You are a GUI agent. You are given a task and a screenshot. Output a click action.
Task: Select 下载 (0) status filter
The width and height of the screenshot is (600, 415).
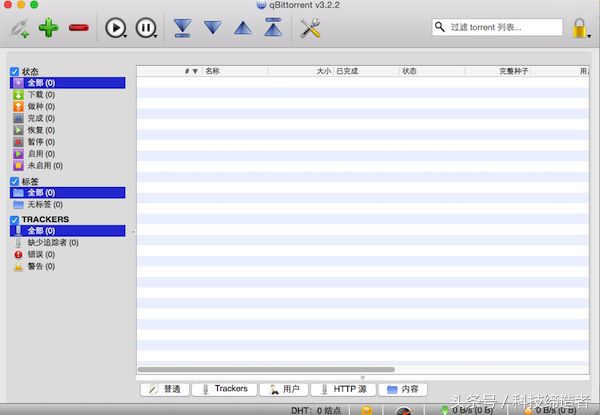click(41, 95)
